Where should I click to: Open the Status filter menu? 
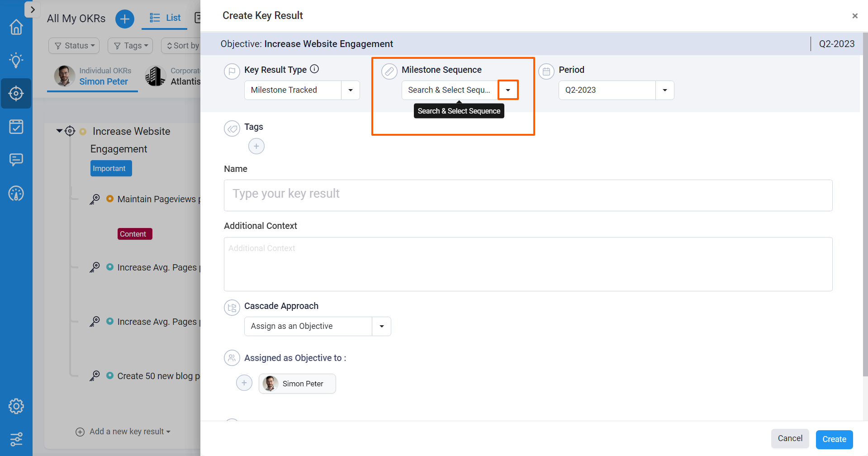(x=74, y=45)
